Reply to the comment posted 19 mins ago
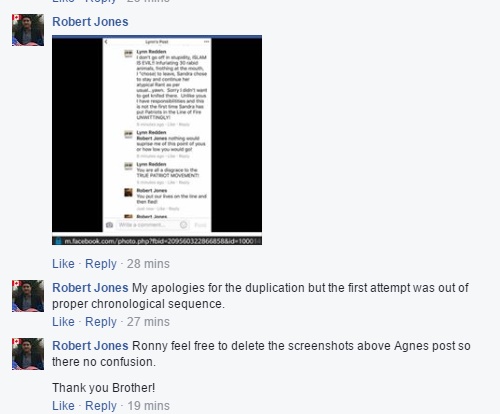The height and width of the screenshot is (414, 500). coord(101,406)
